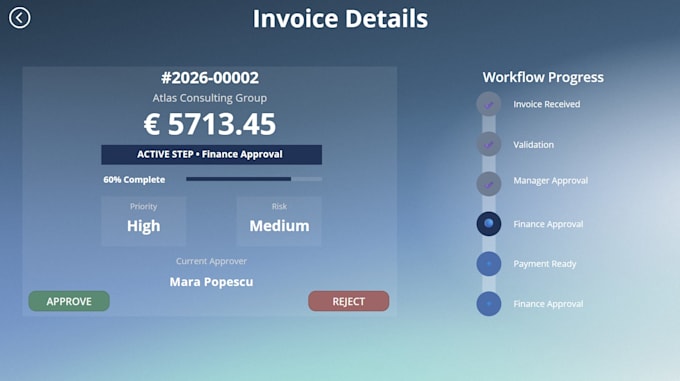Click the € 5713.45 amount

[x=210, y=124]
